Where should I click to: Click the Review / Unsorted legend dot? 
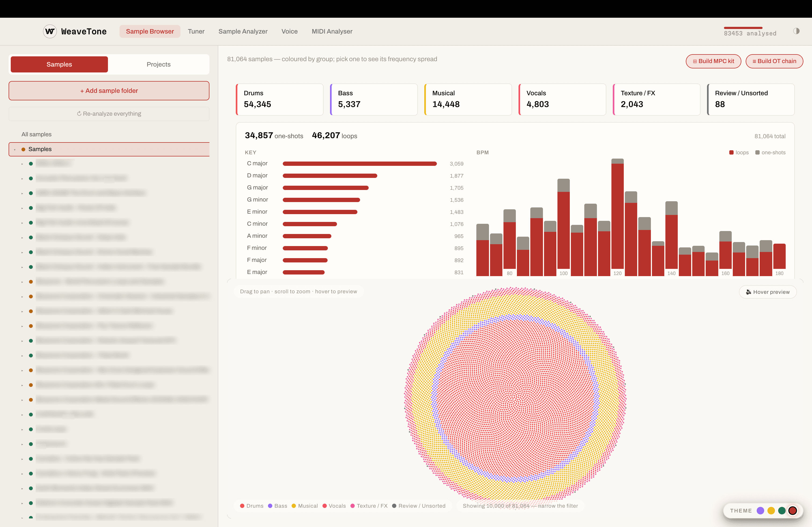394,506
